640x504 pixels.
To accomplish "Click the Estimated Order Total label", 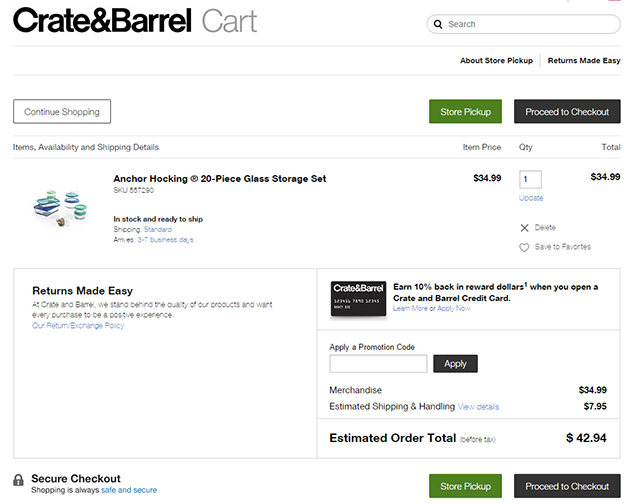I will [393, 438].
